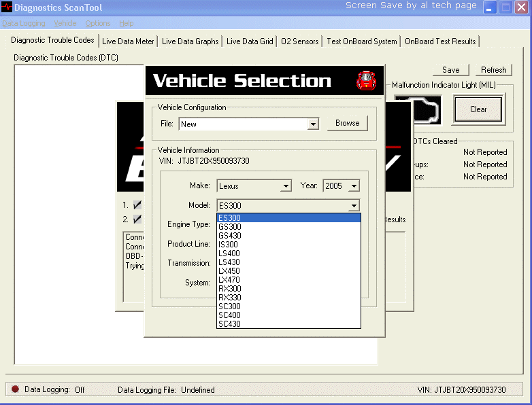This screenshot has height=405, width=532.
Task: Switch to the Live Data Graphs tab
Action: [190, 41]
